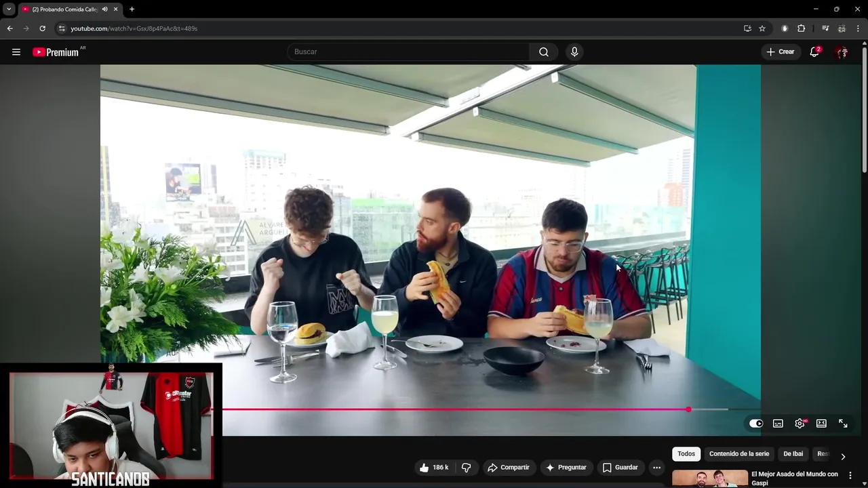Click the hand extension icon in toolbar

[785, 28]
